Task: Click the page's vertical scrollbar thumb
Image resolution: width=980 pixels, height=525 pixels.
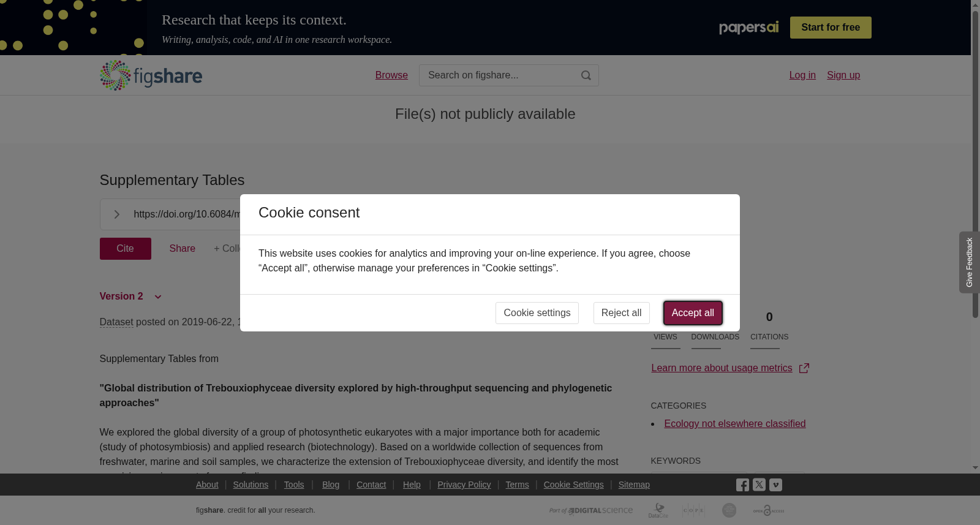Action: 975,164
